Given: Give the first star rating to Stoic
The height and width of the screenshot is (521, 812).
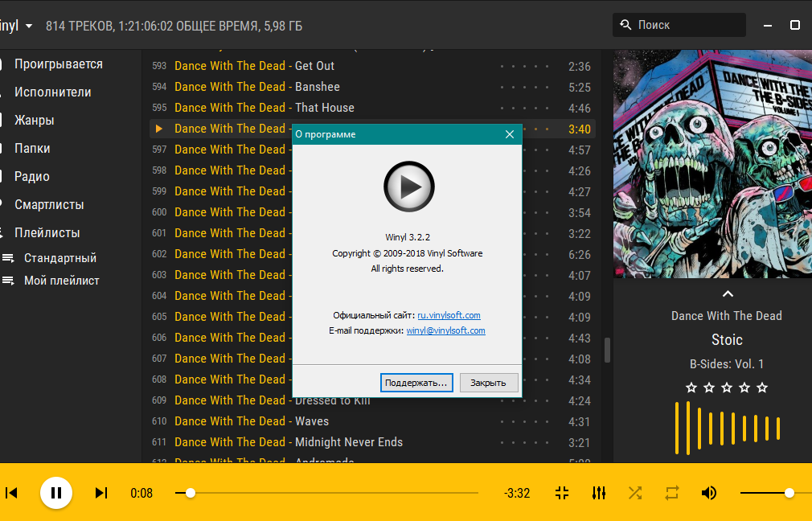Looking at the screenshot, I should pos(691,388).
